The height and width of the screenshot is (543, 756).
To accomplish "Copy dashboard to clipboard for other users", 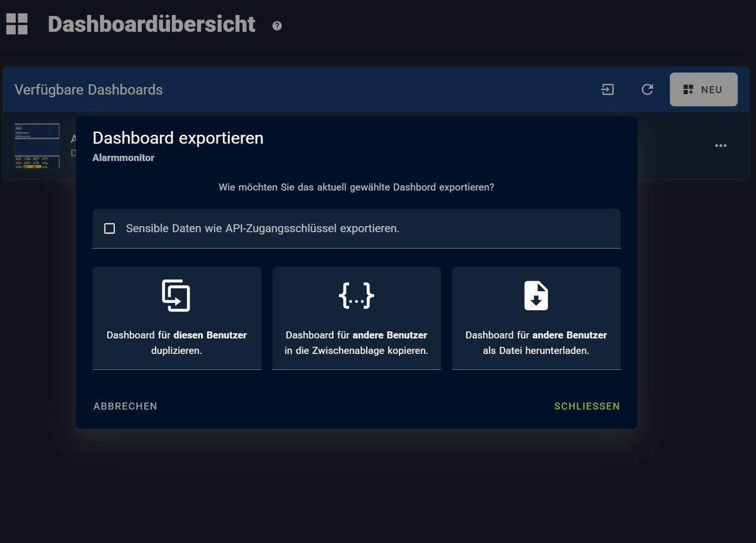I will pyautogui.click(x=357, y=318).
